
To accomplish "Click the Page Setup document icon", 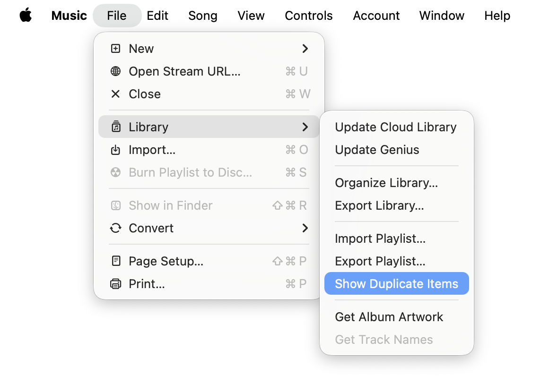I will pos(116,261).
